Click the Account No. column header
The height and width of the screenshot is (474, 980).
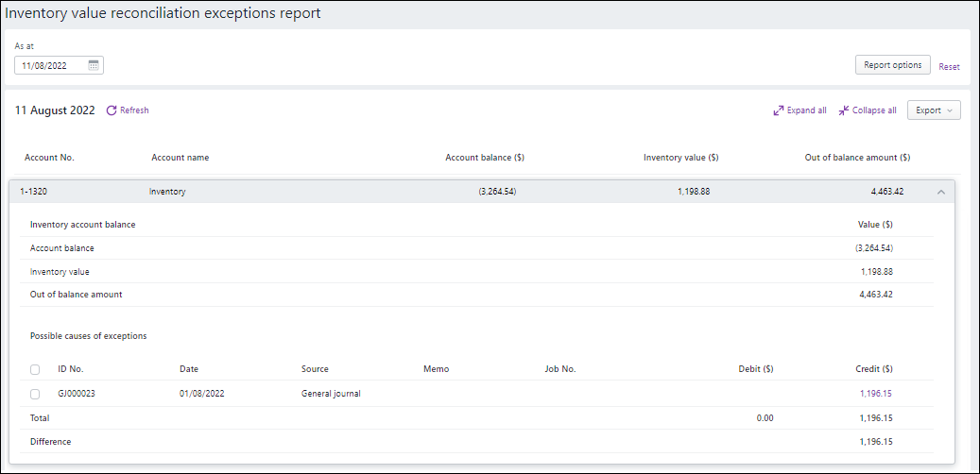coord(49,158)
